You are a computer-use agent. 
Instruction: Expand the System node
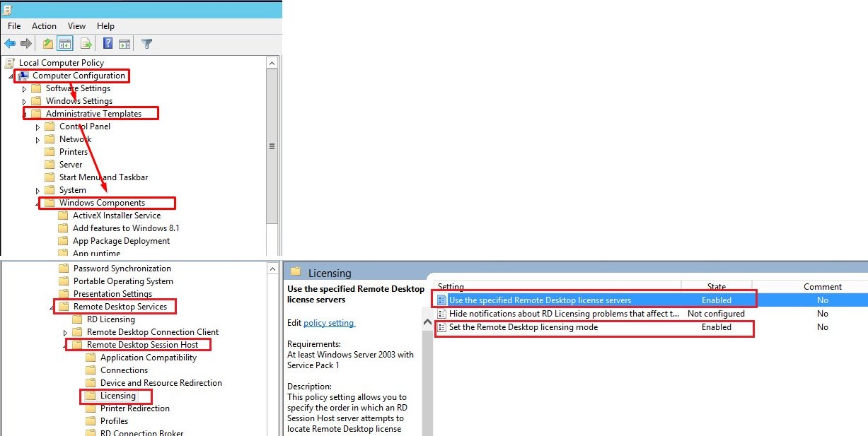[x=37, y=191]
